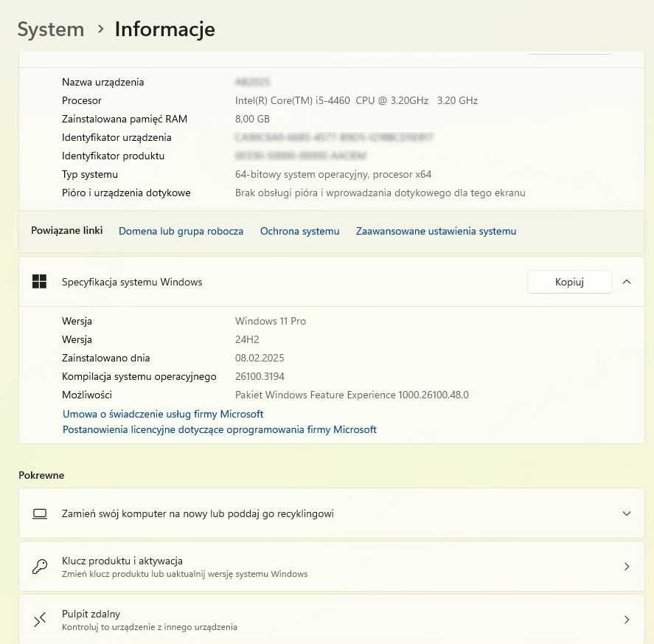This screenshot has width=654, height=644.
Task: Click the laptop icon next to Zamień swój komputer
Action: pos(40,513)
